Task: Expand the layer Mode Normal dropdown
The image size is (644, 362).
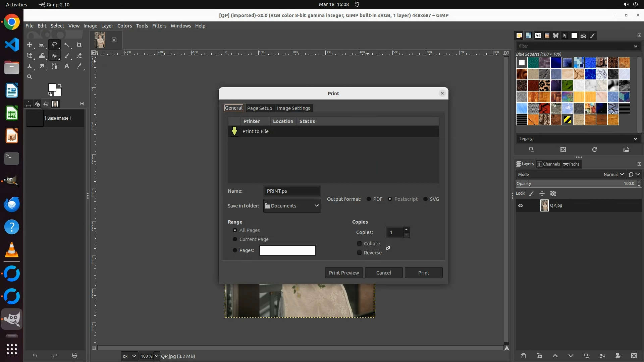Action: 613,174
